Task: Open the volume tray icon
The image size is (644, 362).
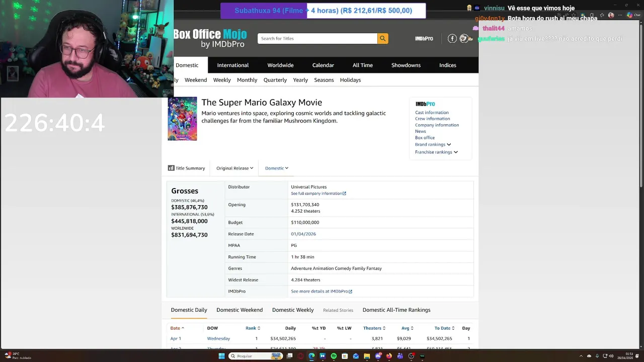Action: point(611,356)
